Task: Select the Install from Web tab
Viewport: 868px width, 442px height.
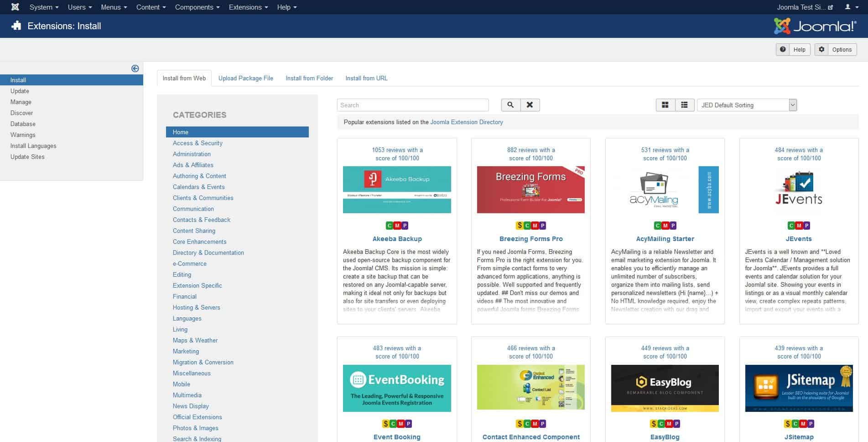Action: (x=184, y=78)
